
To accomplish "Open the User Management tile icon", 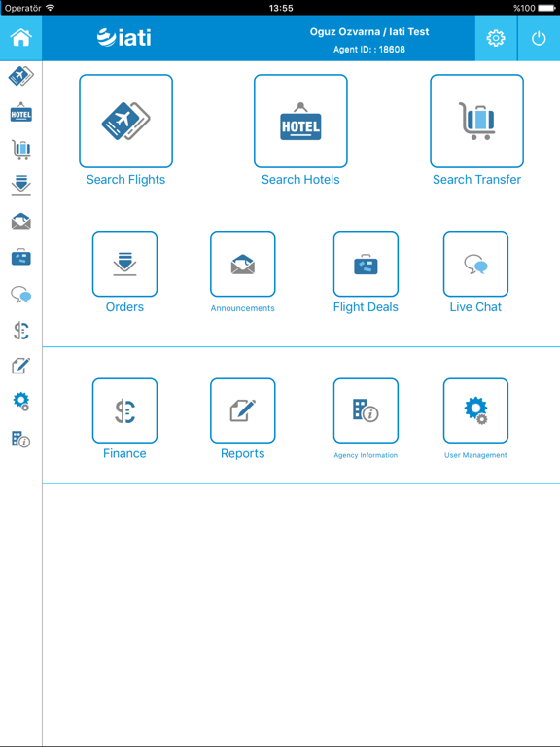I will (475, 410).
